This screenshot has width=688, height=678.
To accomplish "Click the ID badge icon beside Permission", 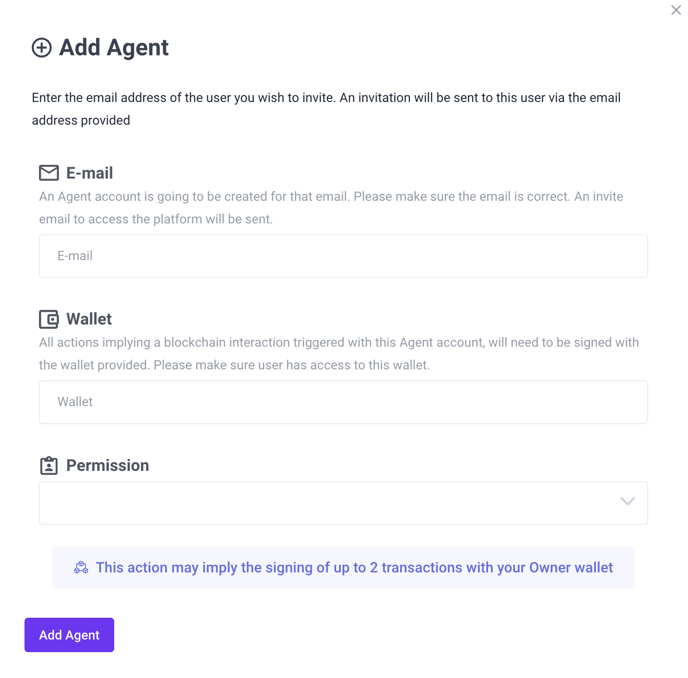I will pyautogui.click(x=49, y=465).
